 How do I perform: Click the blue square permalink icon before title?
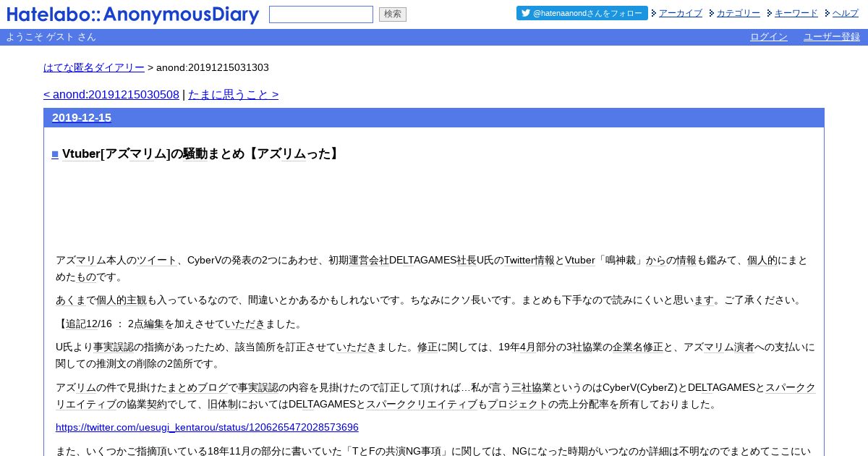(55, 154)
